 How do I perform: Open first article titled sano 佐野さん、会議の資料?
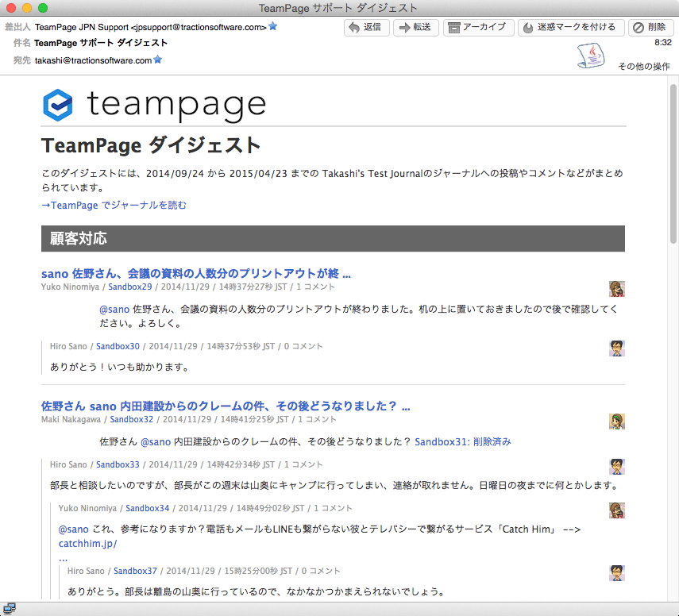196,273
